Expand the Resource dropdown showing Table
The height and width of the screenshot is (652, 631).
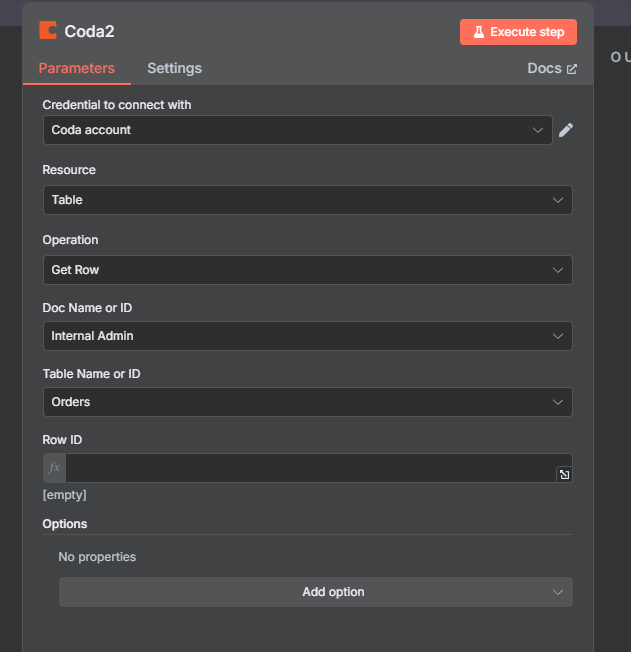(x=308, y=200)
